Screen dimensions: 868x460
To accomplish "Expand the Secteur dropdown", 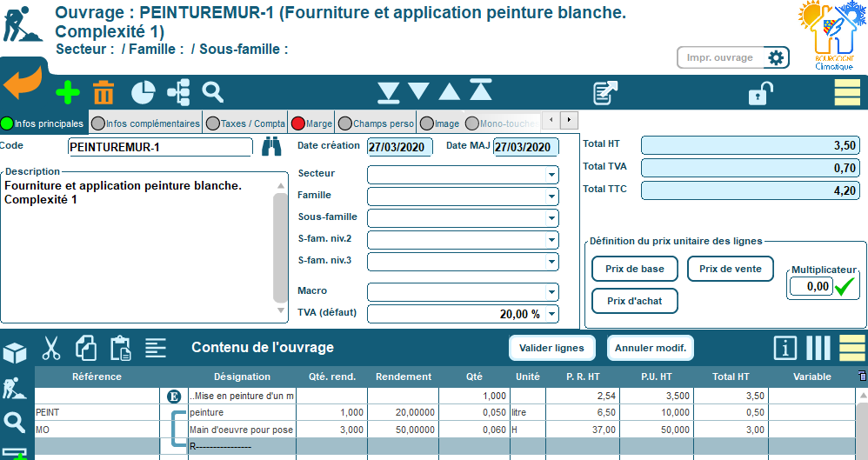I will click(x=551, y=174).
